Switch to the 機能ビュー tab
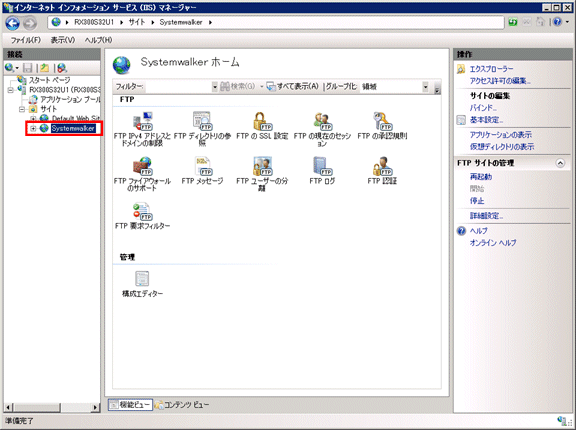Screen dimensions: 576x430 [x=130, y=405]
